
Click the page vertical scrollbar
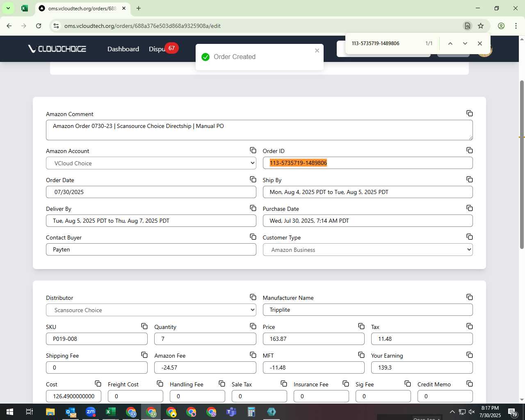522,164
